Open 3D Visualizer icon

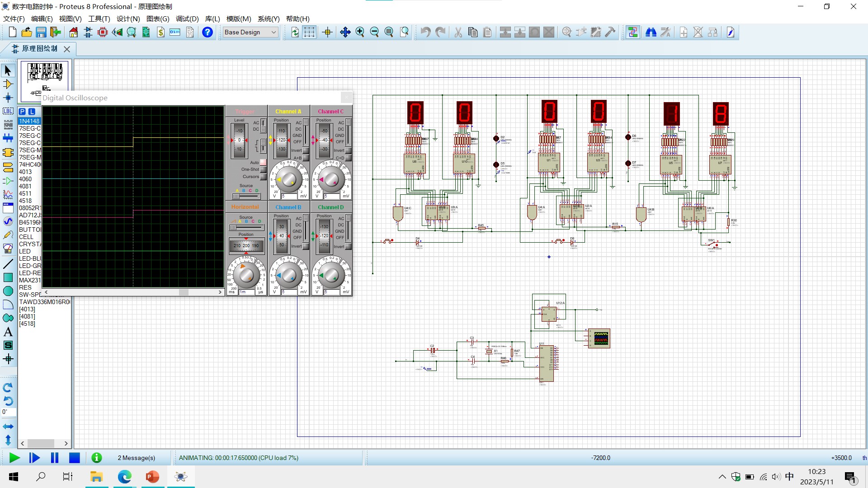click(x=117, y=32)
